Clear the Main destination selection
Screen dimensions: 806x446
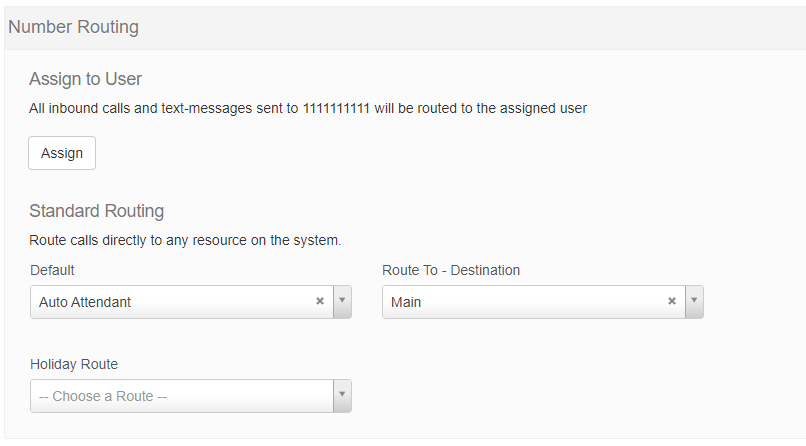[x=672, y=301]
